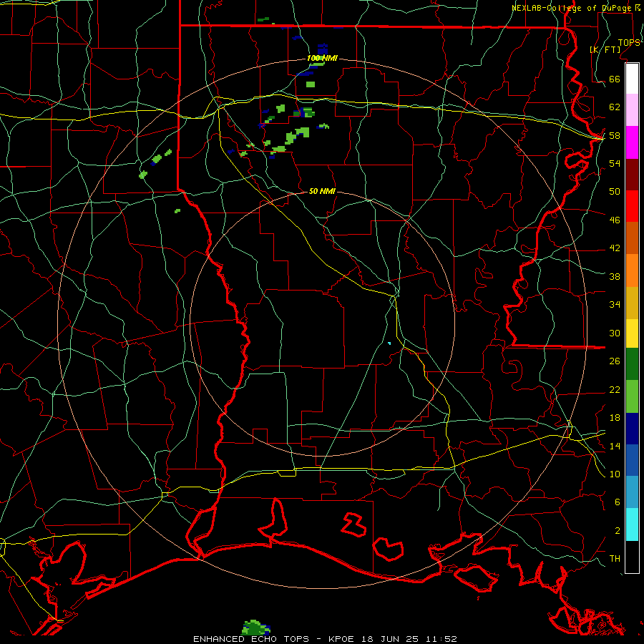Click the "ENHANCED ECHO TOPS" product title
This screenshot has height=644, width=644.
pos(251,639)
